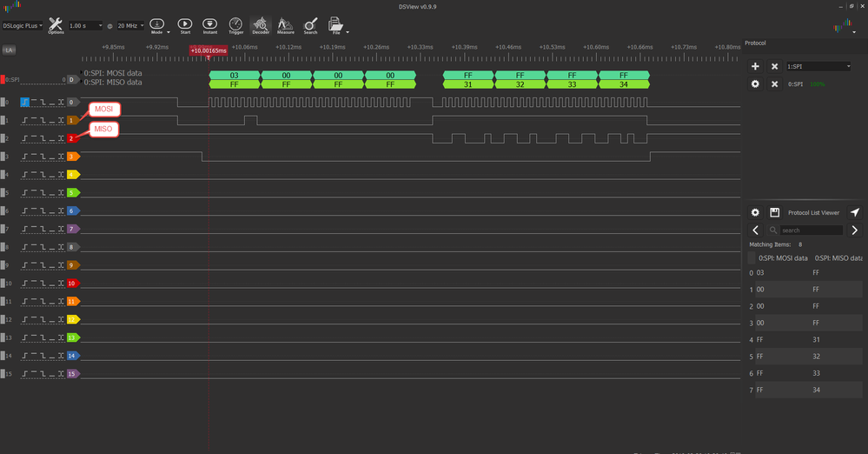Click the protocol search input field
The height and width of the screenshot is (454, 868).
pyautogui.click(x=811, y=230)
